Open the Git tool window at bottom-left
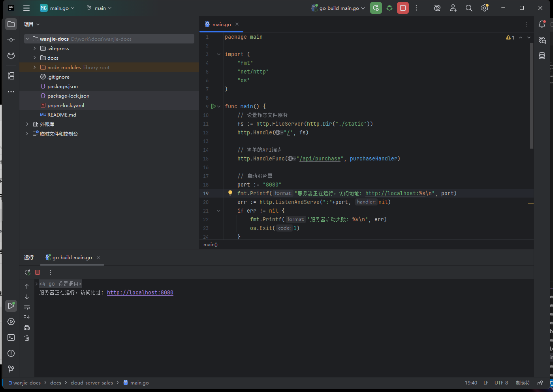The width and height of the screenshot is (553, 392). click(11, 369)
